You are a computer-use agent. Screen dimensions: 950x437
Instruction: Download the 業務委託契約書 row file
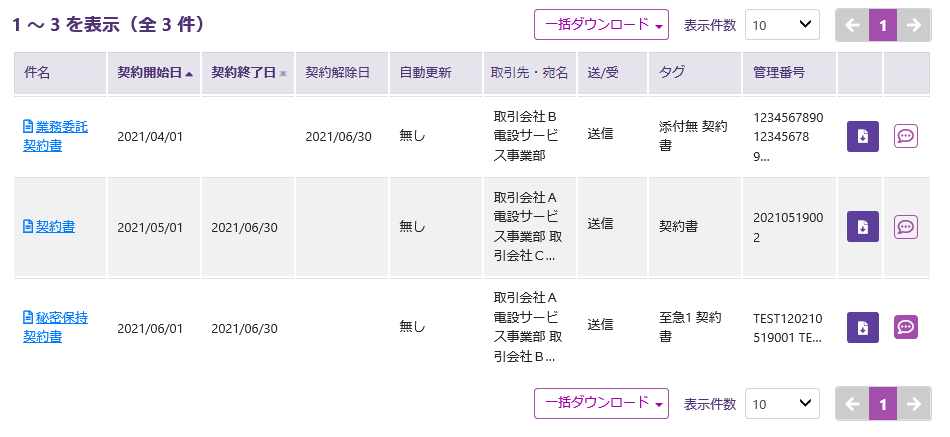point(862,136)
